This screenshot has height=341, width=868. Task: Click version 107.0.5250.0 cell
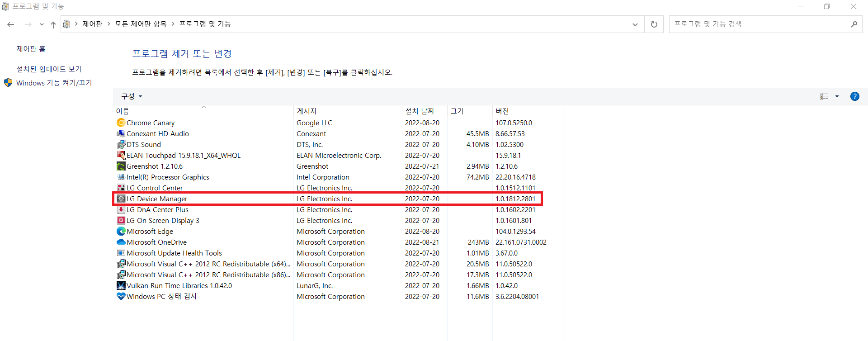point(514,123)
